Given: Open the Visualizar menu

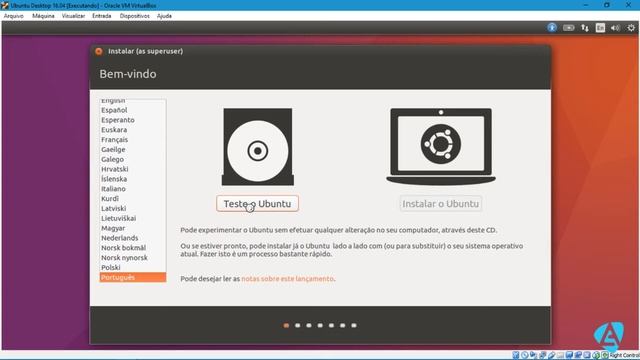Looking at the screenshot, I should 73,16.
